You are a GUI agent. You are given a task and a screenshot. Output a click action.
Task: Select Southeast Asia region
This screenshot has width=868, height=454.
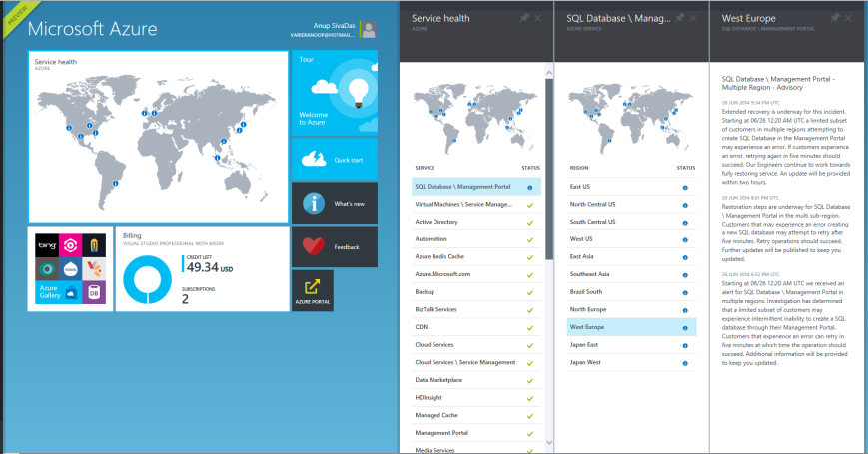point(631,274)
